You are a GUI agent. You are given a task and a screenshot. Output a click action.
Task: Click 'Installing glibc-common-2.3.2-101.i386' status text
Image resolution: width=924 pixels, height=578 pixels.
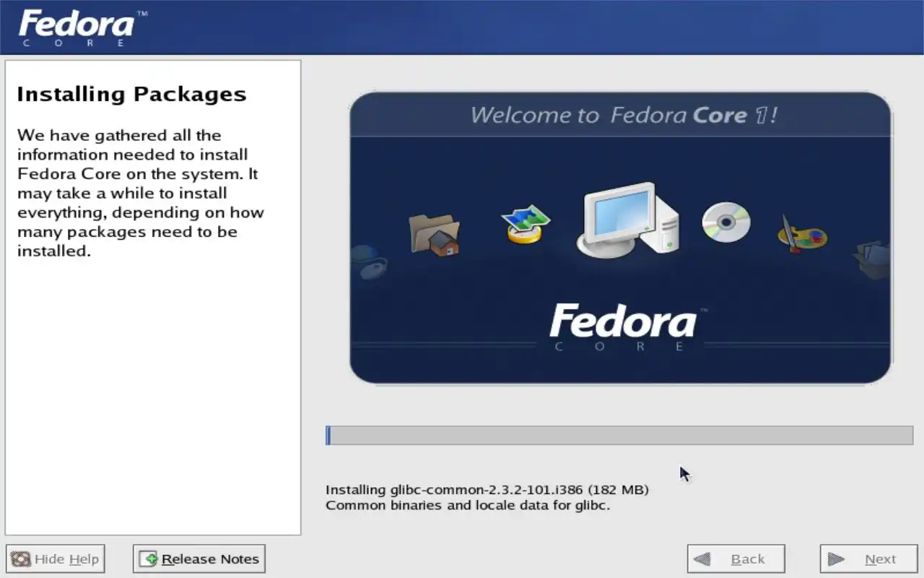point(487,490)
